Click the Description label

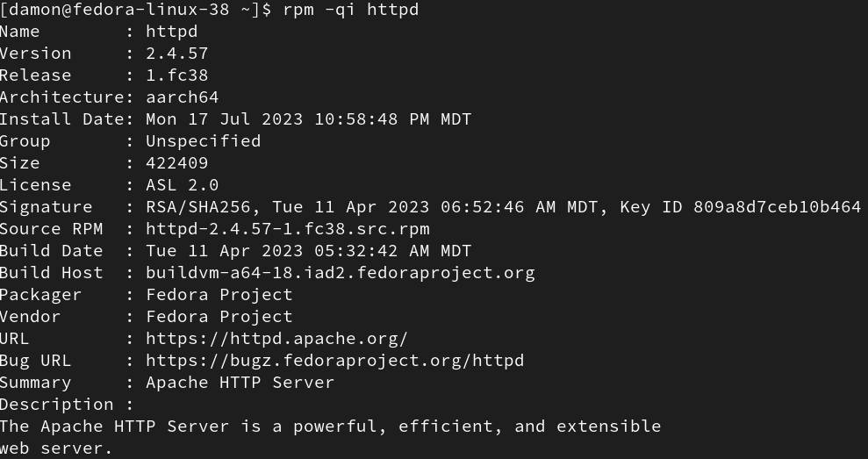tap(57, 405)
